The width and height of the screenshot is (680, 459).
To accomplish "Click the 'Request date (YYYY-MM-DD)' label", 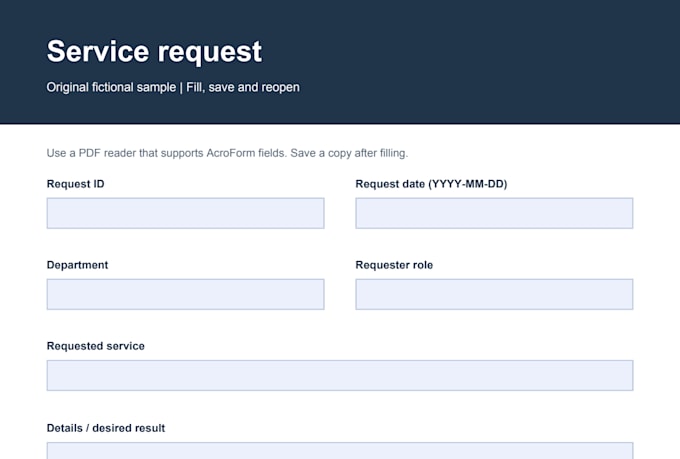I will (431, 184).
